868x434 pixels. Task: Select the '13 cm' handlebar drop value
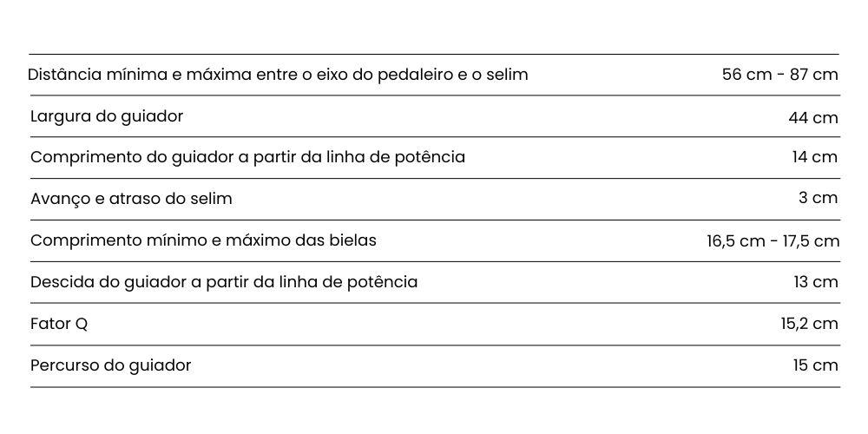(815, 282)
